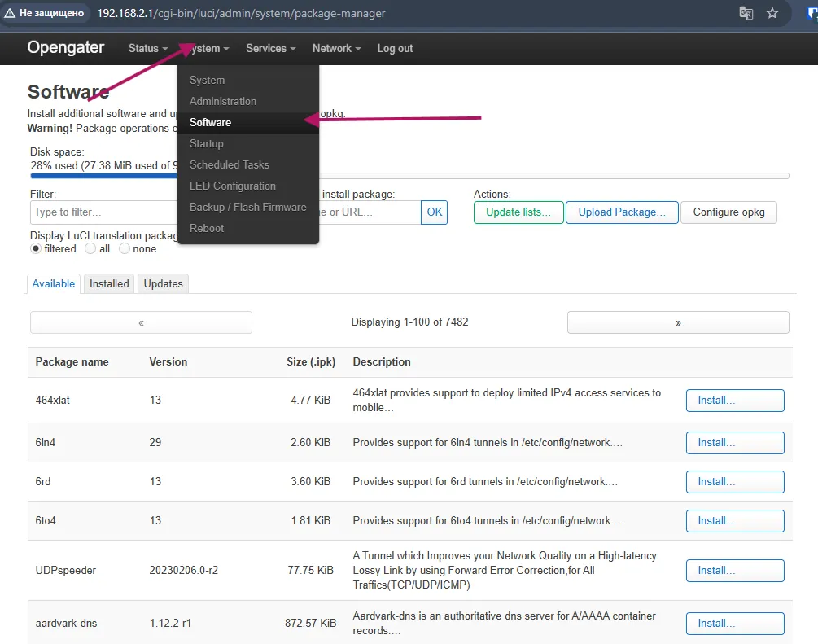Install the 6to4 package
This screenshot has height=644, width=818.
pos(735,521)
